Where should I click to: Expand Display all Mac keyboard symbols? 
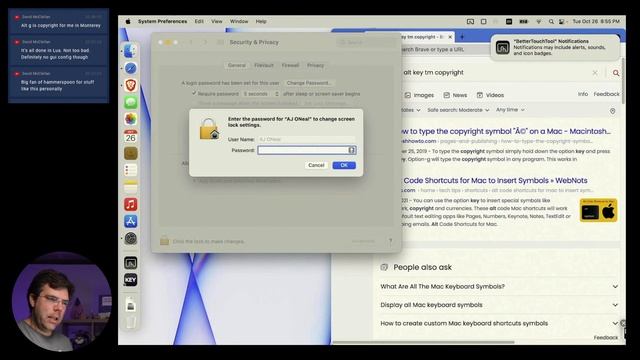point(498,305)
